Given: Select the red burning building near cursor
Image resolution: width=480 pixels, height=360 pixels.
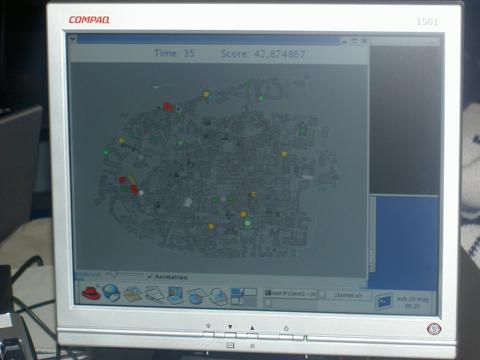Looking at the screenshot, I should coord(168,106).
